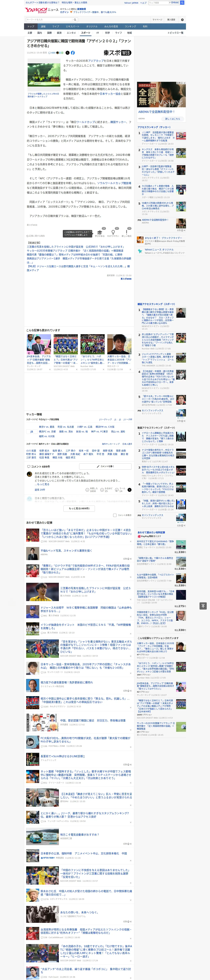Open the ヘルプ link in top bar
Image resolution: width=210 pixels, height=980 pixels.
pos(143,3)
